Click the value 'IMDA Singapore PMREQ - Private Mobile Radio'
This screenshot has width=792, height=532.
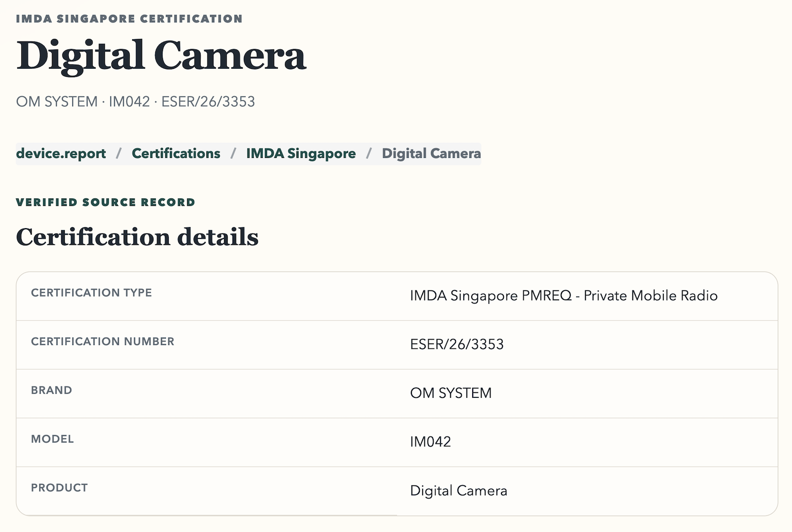pos(564,295)
